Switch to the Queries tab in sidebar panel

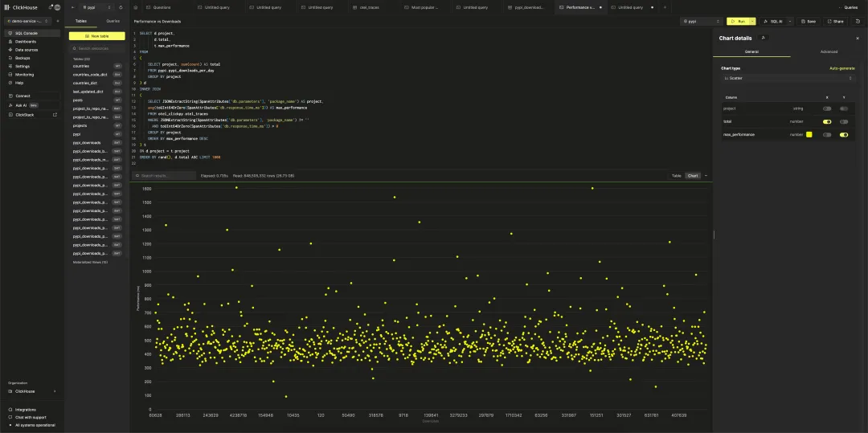[x=113, y=21]
